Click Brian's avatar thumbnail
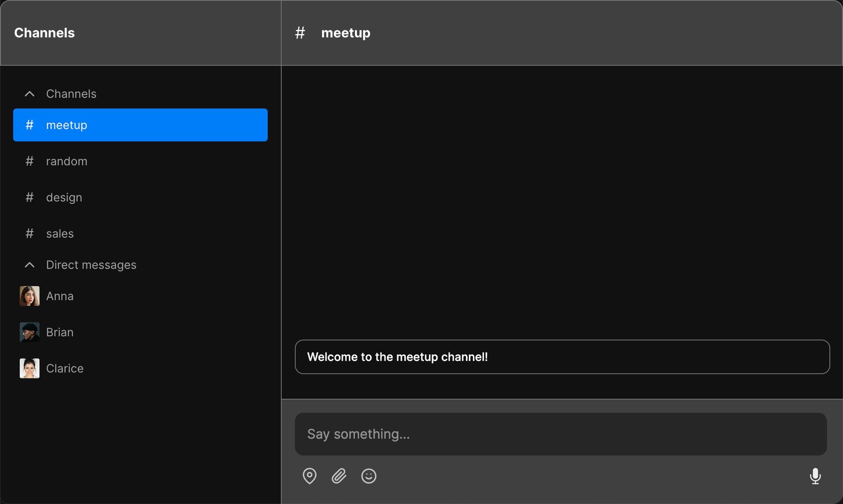843x504 pixels. [30, 332]
